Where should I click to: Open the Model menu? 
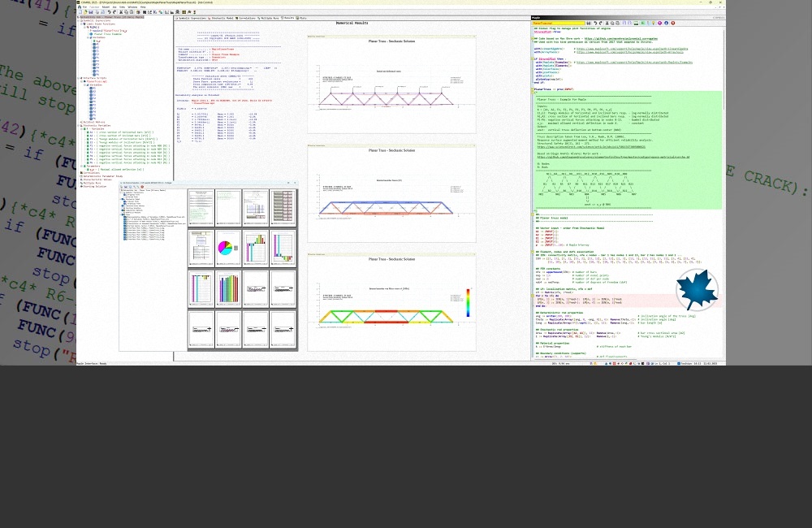(x=104, y=6)
